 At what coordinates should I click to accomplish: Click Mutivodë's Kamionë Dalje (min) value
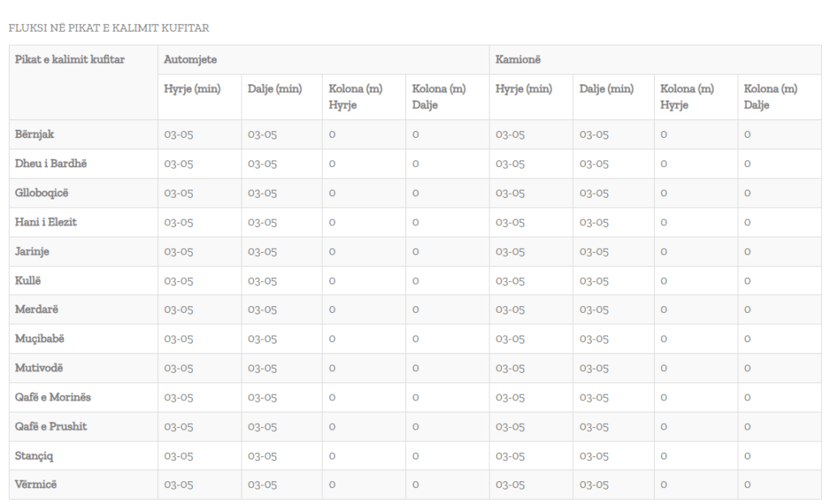(x=594, y=369)
